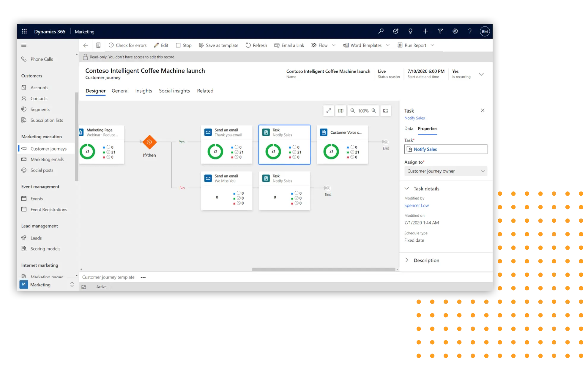Select the Thank you email tile
The height and width of the screenshot is (377, 588).
pyautogui.click(x=227, y=145)
